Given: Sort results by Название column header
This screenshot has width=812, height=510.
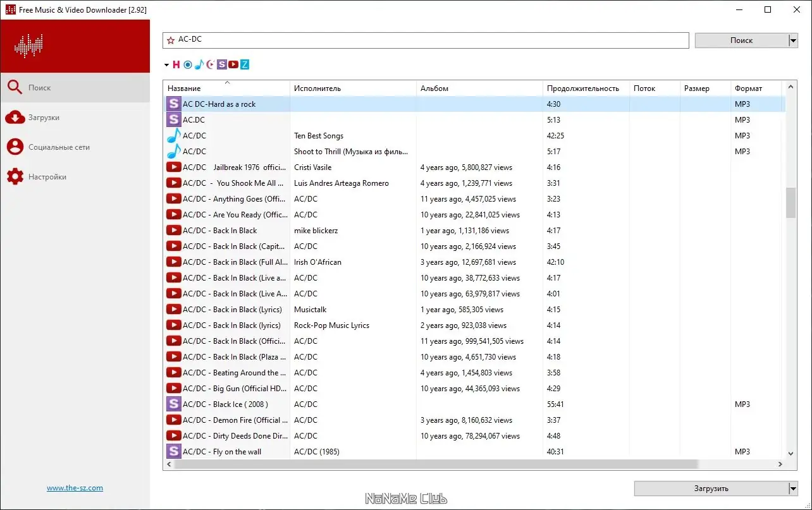Looking at the screenshot, I should click(x=226, y=88).
